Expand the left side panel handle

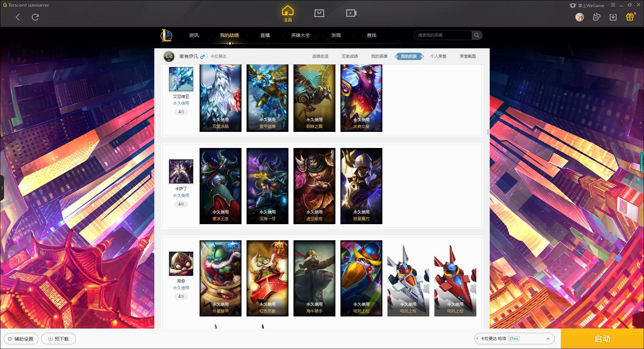pos(2,188)
